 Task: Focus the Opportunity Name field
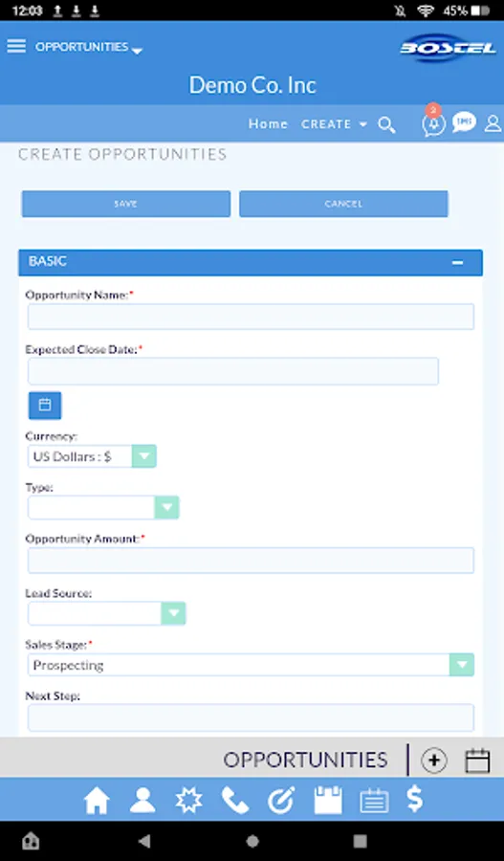coord(251,317)
